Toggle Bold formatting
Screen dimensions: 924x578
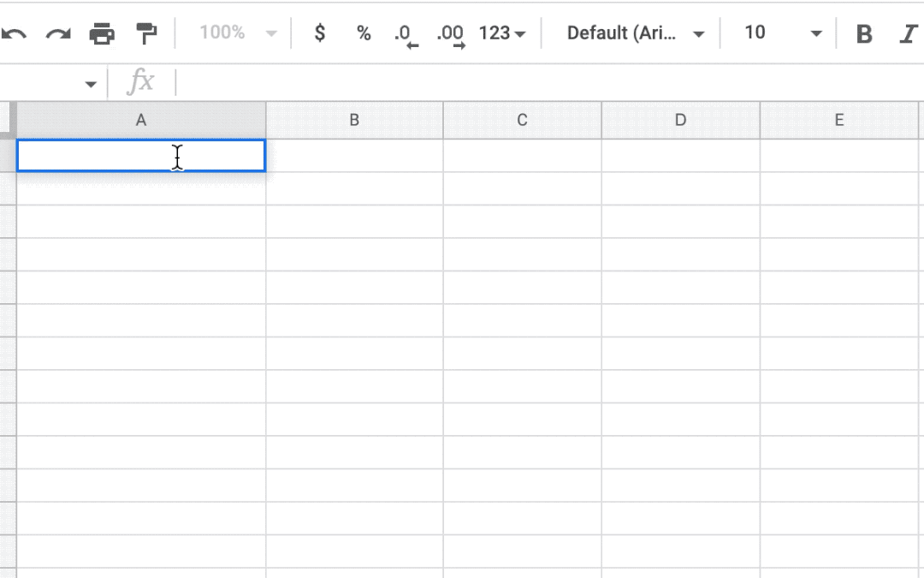click(864, 33)
